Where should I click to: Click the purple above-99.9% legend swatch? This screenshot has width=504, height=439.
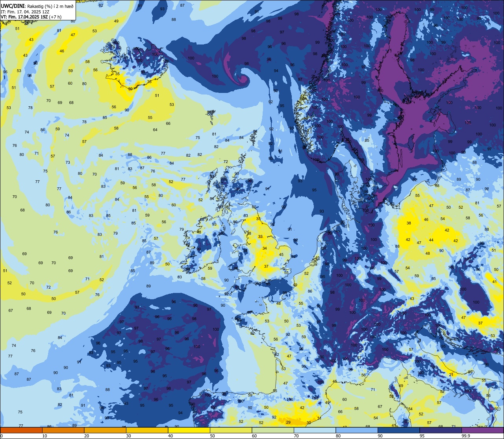point(482,430)
